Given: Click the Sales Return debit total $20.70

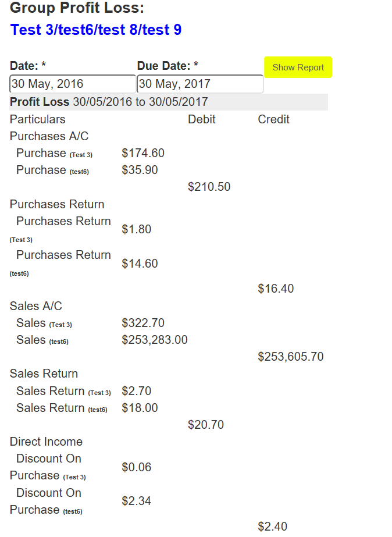Looking at the screenshot, I should 206,425.
